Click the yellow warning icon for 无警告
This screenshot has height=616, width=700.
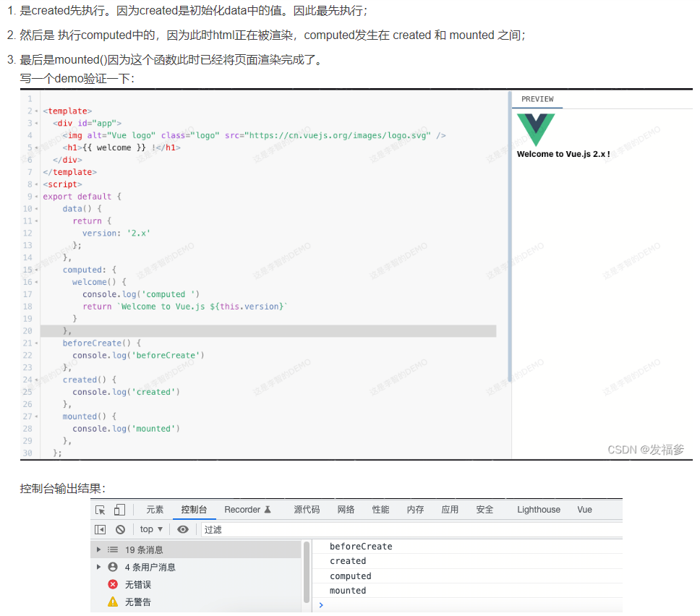pyautogui.click(x=113, y=602)
